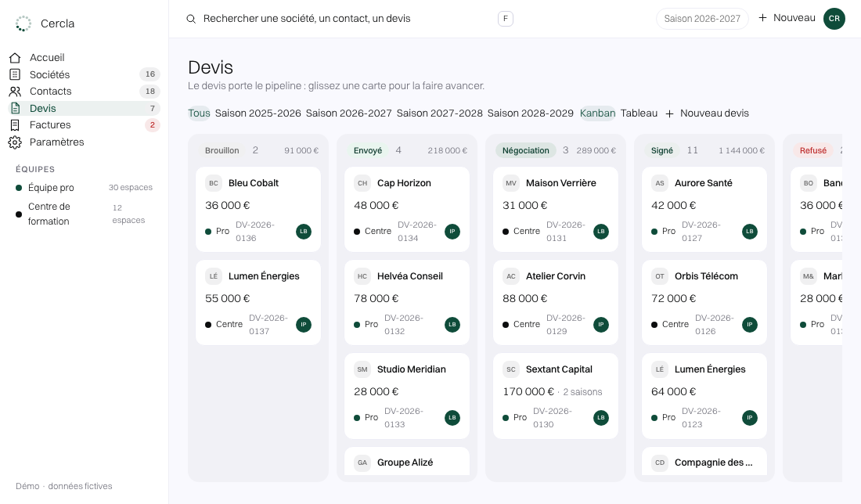Open the Lumen Énergies card in Brouillon
Image resolution: width=861 pixels, height=504 pixels.
(x=258, y=303)
